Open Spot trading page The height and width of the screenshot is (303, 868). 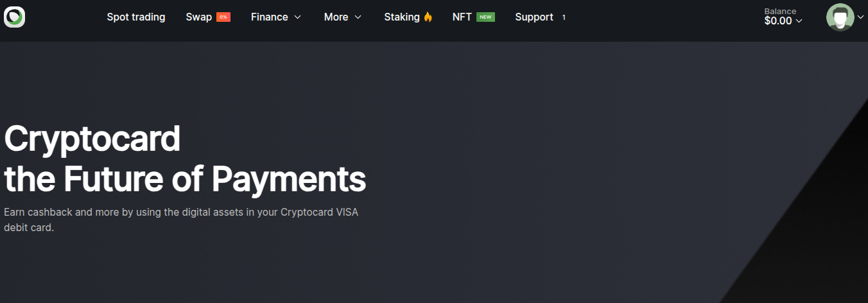pyautogui.click(x=136, y=17)
